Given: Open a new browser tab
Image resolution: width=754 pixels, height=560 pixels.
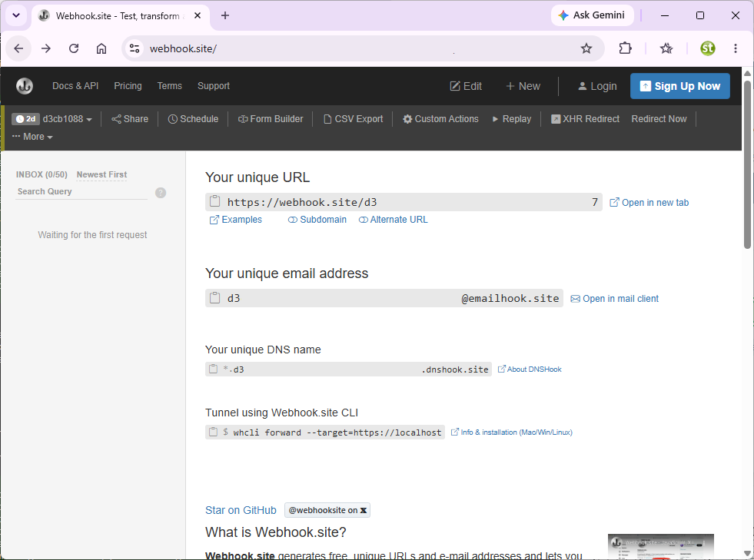Looking at the screenshot, I should [x=225, y=15].
